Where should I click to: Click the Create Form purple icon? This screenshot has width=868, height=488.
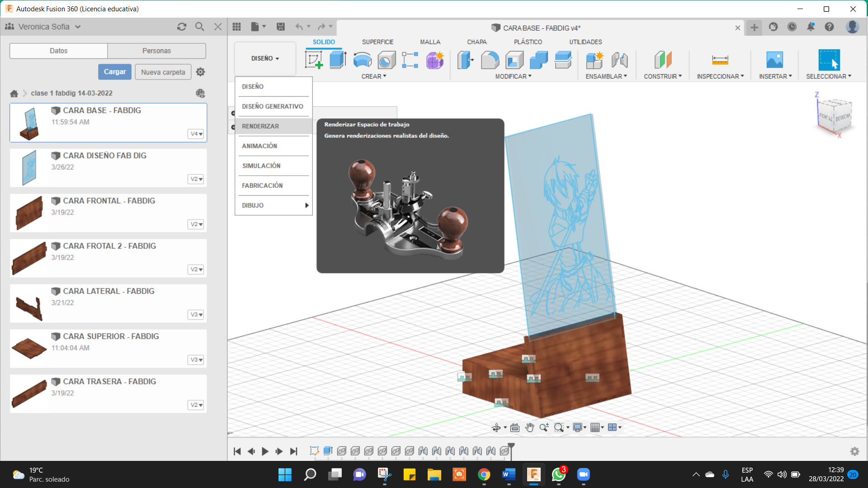click(x=435, y=60)
